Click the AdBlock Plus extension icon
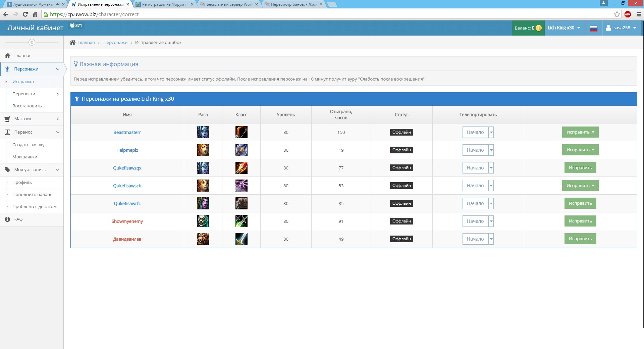The width and height of the screenshot is (644, 349). (x=628, y=14)
